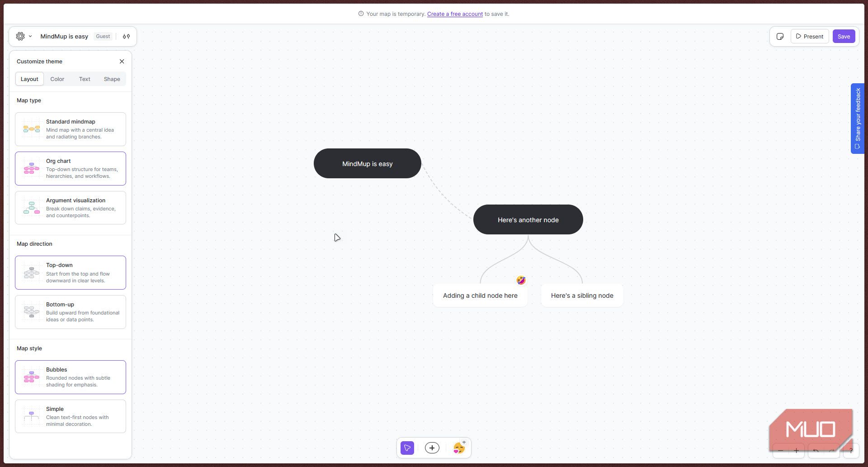This screenshot has width=868, height=467.
Task: Open the sticky note icon near Present
Action: click(x=780, y=36)
